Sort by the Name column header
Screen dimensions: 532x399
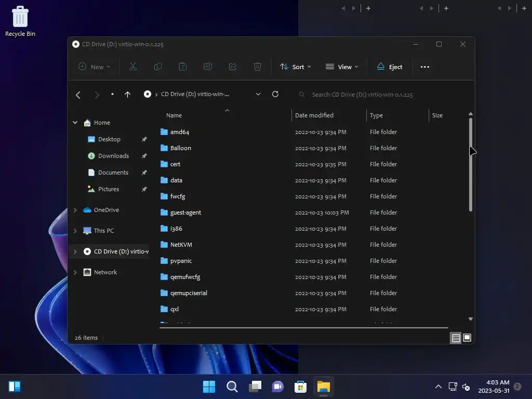(x=225, y=115)
